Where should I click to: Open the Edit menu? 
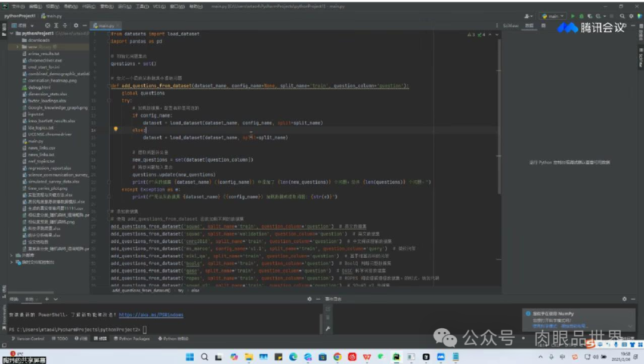35,6
